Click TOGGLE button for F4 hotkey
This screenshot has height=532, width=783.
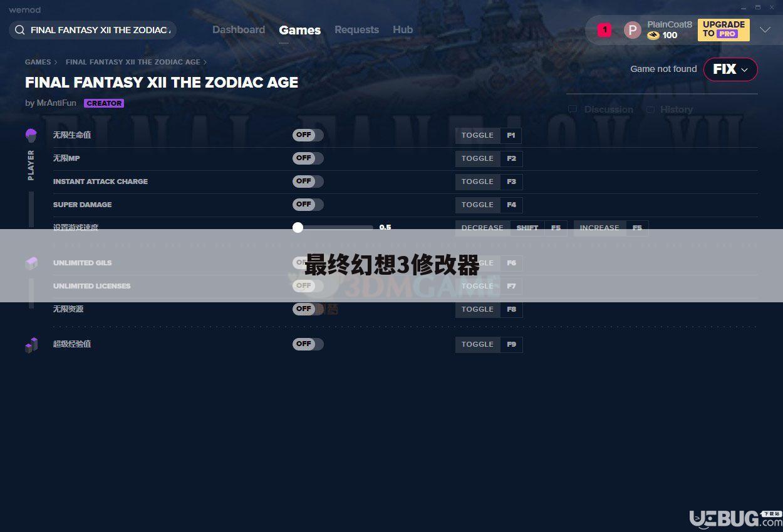(x=477, y=205)
